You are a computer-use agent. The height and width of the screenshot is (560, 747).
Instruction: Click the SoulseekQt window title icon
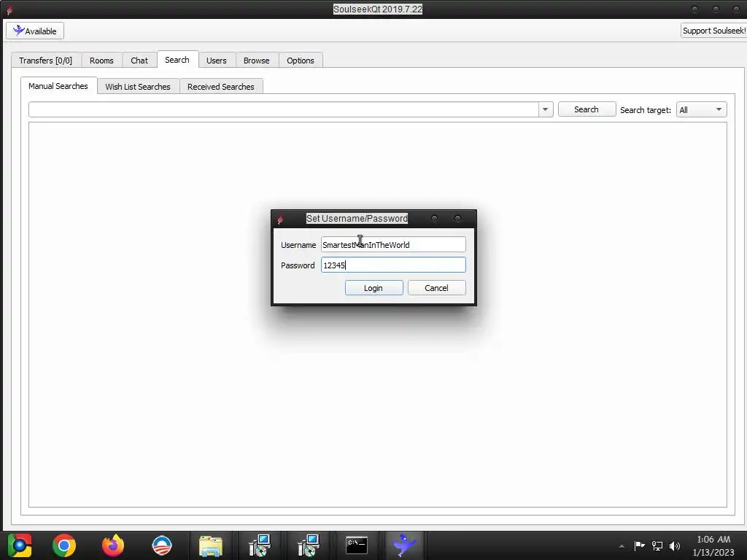9,9
